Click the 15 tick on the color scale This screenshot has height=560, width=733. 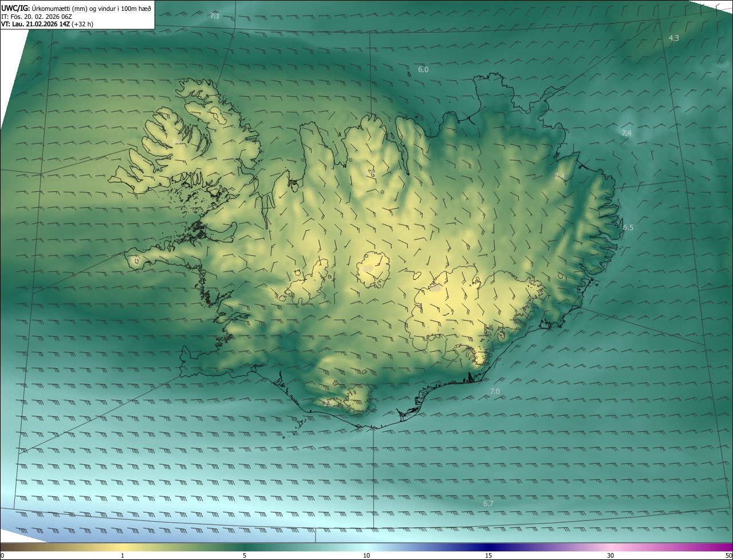click(x=488, y=555)
